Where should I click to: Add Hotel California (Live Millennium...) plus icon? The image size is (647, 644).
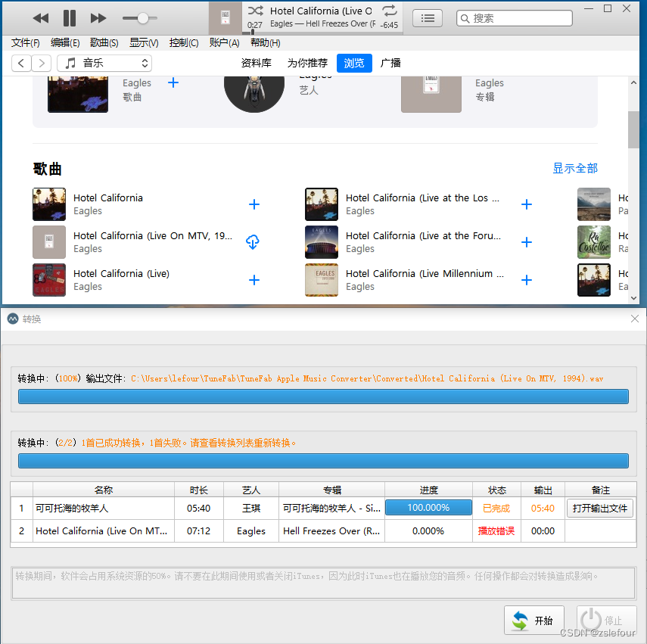pos(527,280)
